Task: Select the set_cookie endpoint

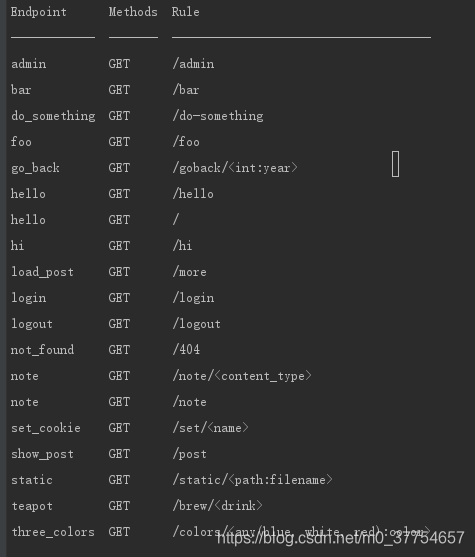Action: click(x=46, y=428)
